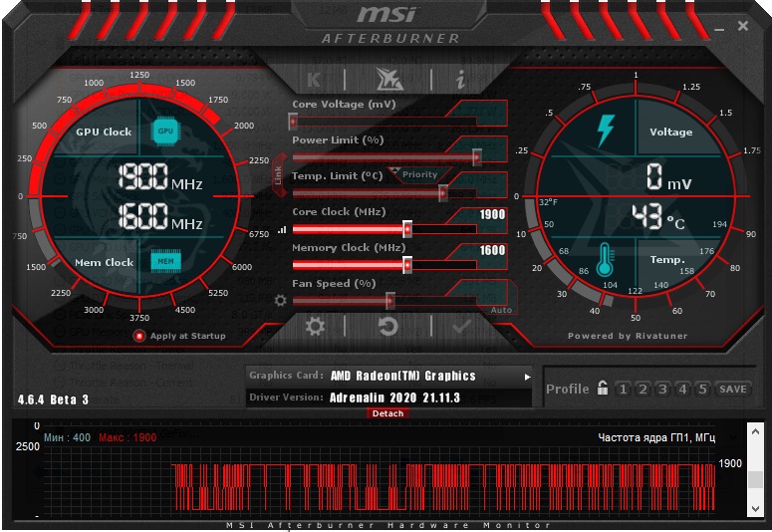Viewport: 772px width, 532px height.
Task: Select profile slot 3
Action: [662, 389]
